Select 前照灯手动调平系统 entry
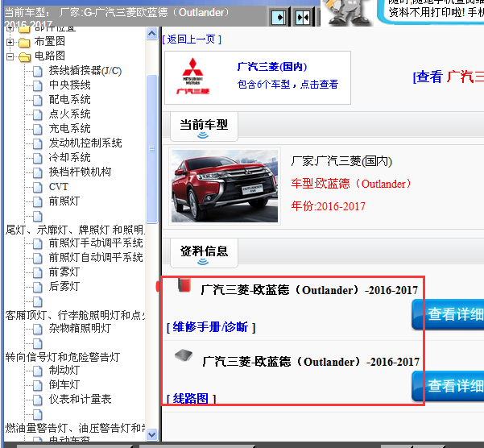 click(x=96, y=243)
